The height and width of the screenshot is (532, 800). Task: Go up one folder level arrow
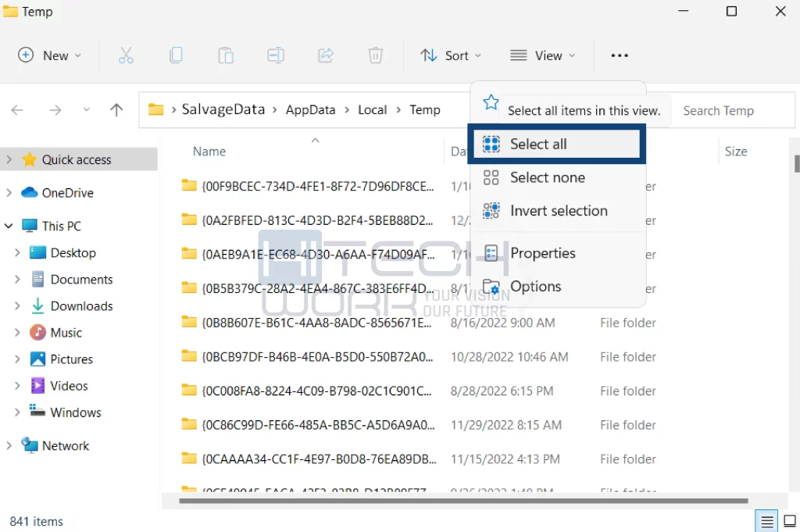(x=116, y=109)
